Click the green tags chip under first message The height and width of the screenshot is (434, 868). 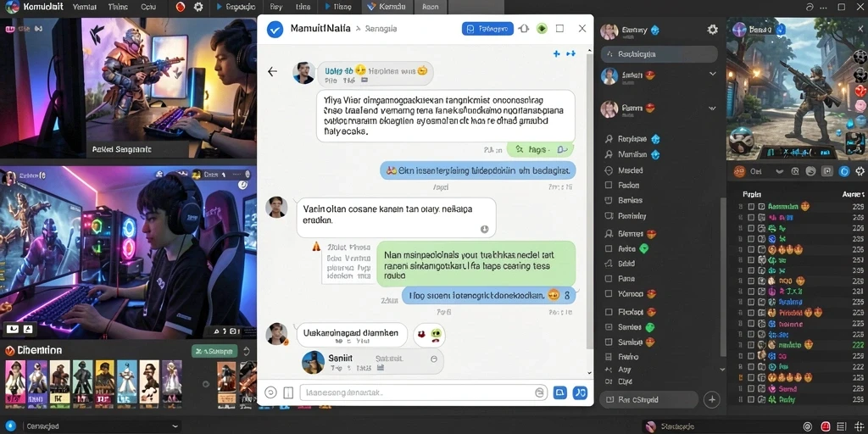click(x=540, y=149)
